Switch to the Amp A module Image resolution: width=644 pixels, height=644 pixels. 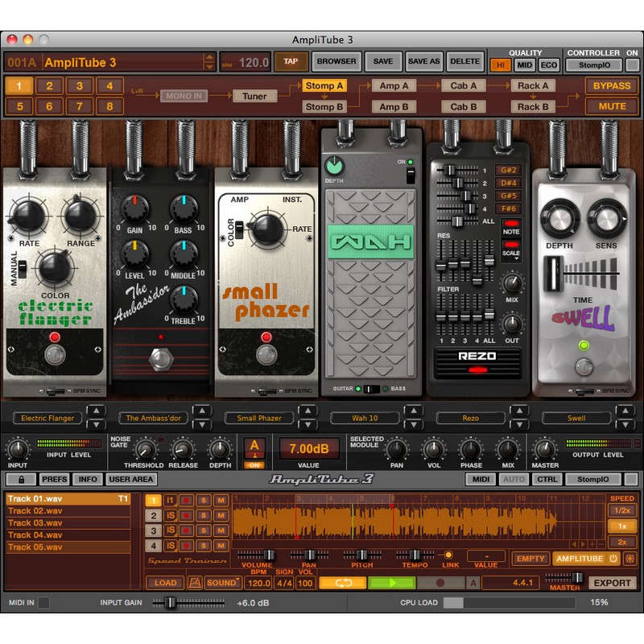pos(394,86)
